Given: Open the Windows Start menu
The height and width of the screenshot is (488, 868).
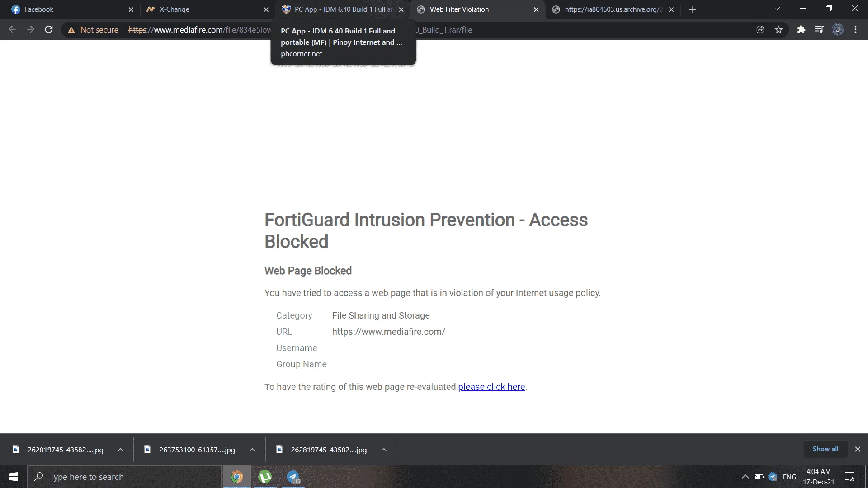Looking at the screenshot, I should pyautogui.click(x=14, y=477).
